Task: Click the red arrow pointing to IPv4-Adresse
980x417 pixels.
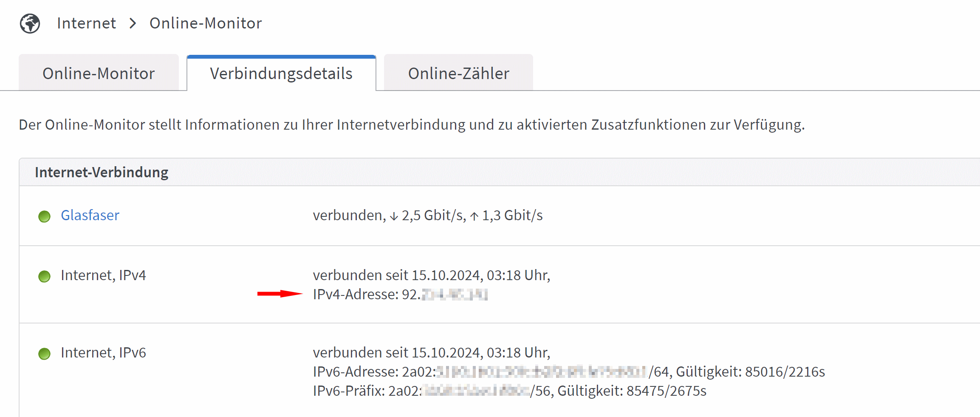Action: pos(280,294)
